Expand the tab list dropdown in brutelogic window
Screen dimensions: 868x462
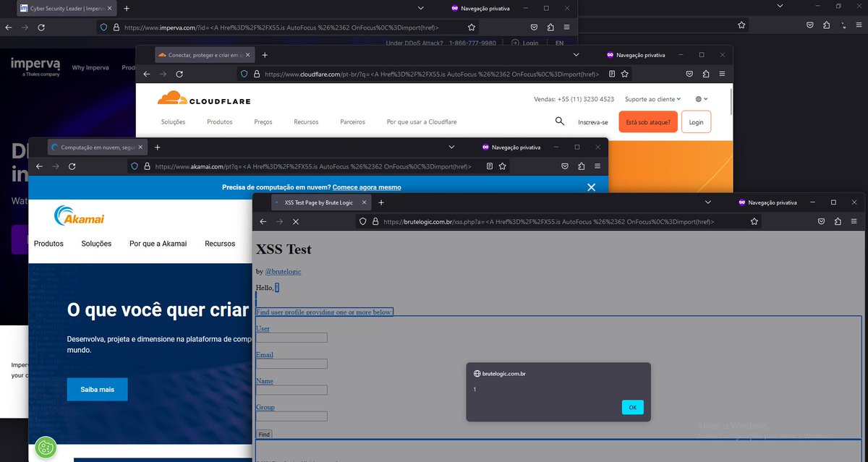coord(707,202)
